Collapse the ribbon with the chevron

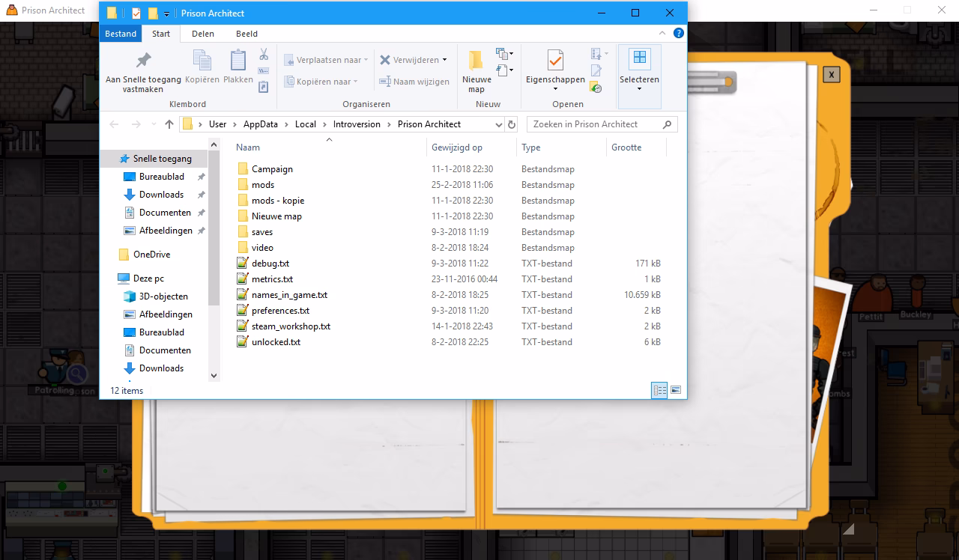662,33
